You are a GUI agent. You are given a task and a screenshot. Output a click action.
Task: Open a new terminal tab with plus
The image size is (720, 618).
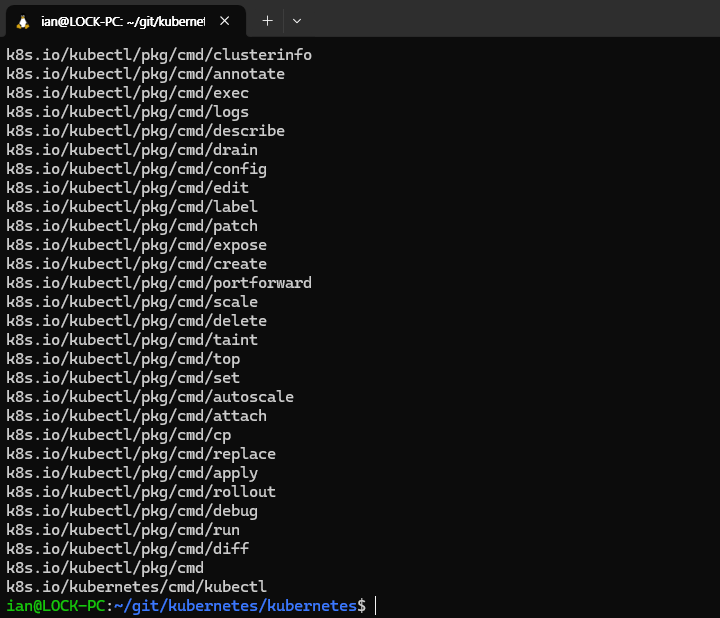coord(267,21)
